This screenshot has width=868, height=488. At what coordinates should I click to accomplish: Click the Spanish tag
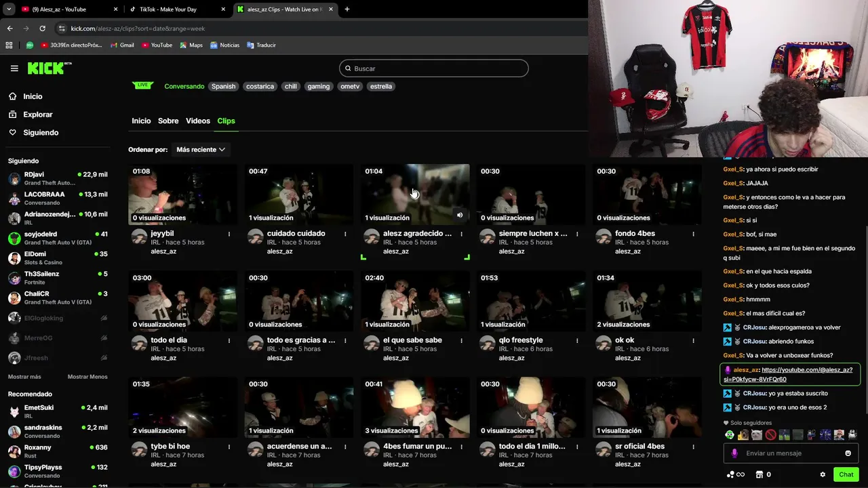coord(223,87)
